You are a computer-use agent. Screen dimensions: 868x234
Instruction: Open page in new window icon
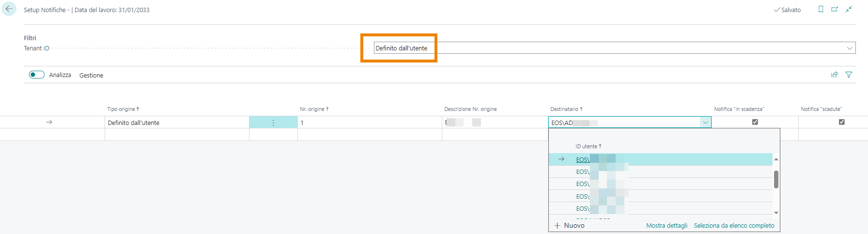pyautogui.click(x=835, y=9)
